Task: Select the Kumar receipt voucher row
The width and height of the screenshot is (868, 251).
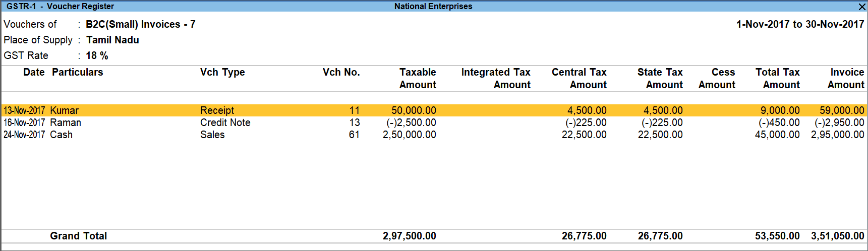Action: coord(434,110)
